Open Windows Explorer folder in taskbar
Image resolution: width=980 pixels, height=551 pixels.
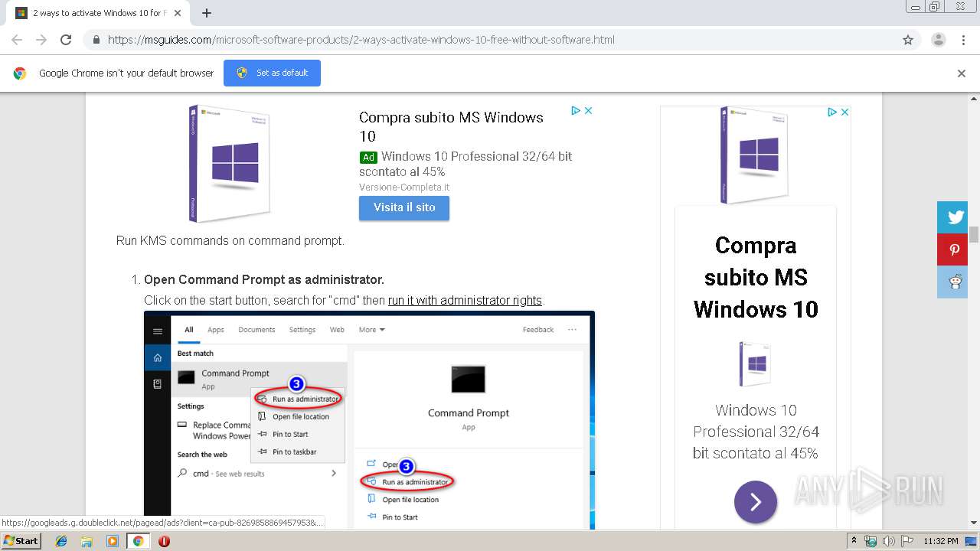87,541
